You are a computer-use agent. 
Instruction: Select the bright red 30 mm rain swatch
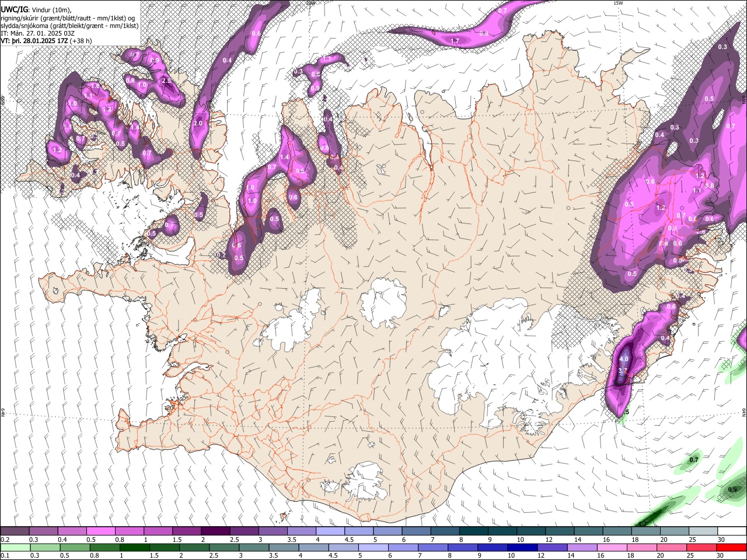click(731, 548)
